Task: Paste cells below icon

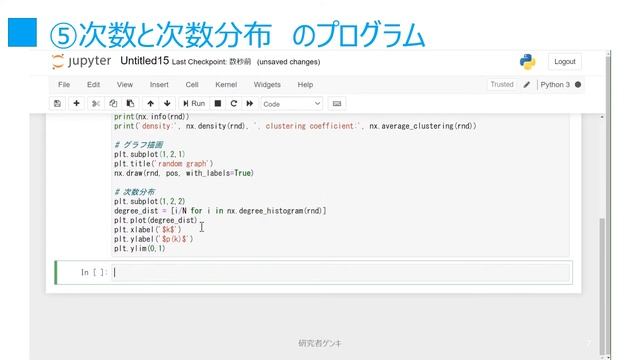Action: pyautogui.click(x=131, y=104)
